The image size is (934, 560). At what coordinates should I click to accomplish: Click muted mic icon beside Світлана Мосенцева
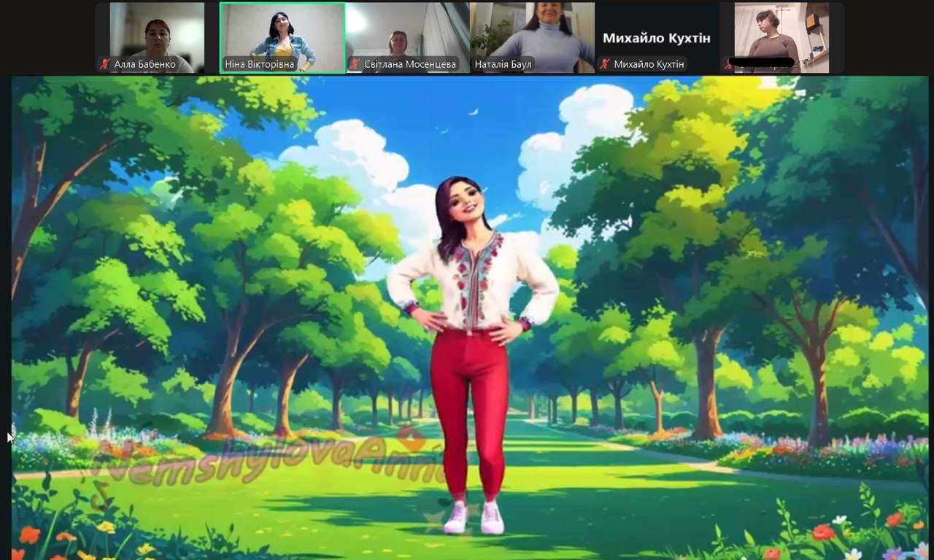click(355, 64)
